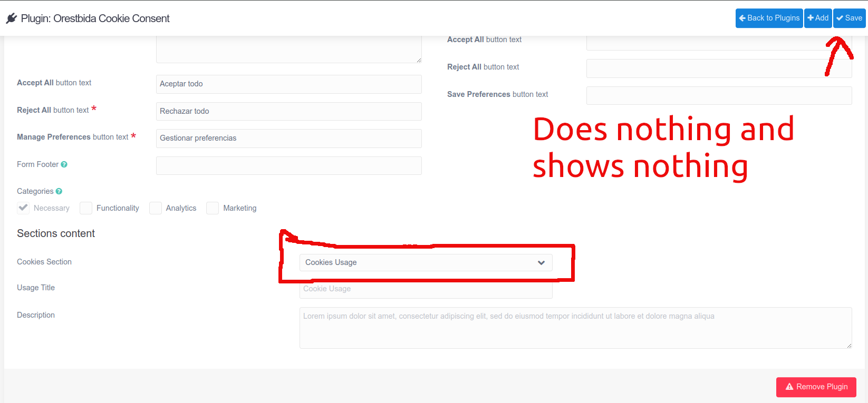The width and height of the screenshot is (868, 403).
Task: Click the Cookies Section label
Action: (x=44, y=262)
